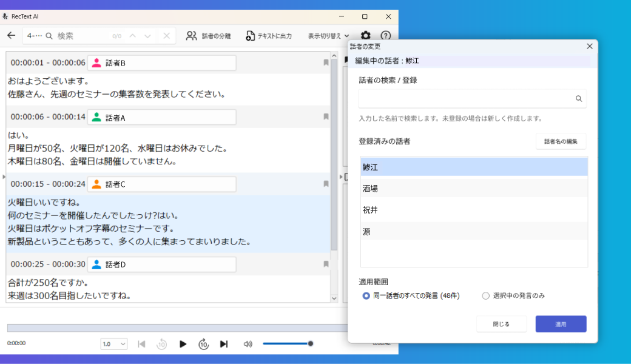Jump to next search result with down chevron
Screen dimensions: 631x364
(x=147, y=36)
